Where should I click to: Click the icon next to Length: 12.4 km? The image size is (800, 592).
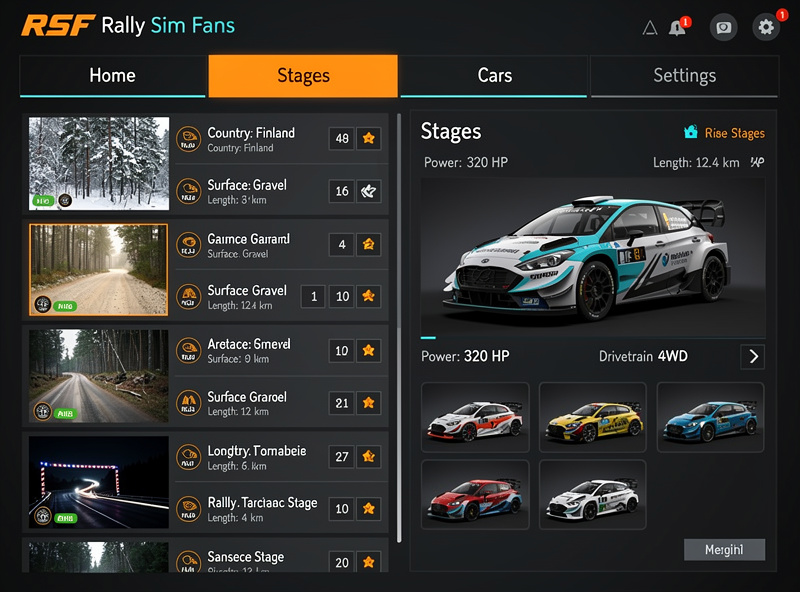[757, 162]
